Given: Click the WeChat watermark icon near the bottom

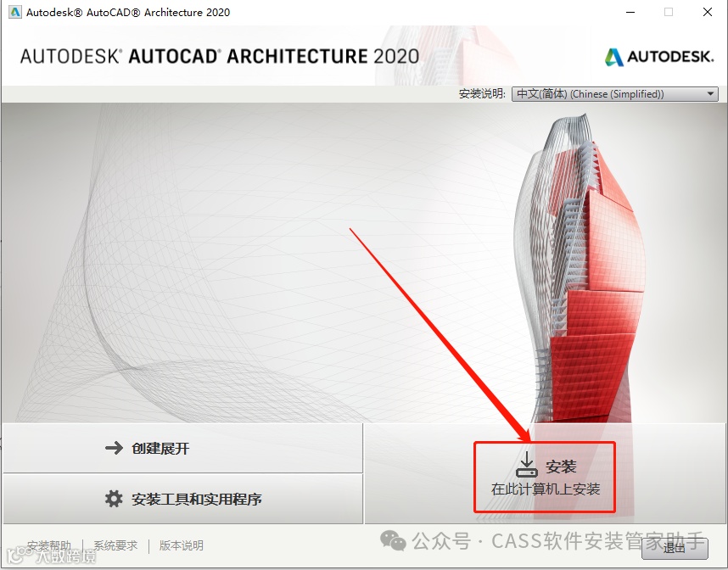Looking at the screenshot, I should click(x=393, y=540).
